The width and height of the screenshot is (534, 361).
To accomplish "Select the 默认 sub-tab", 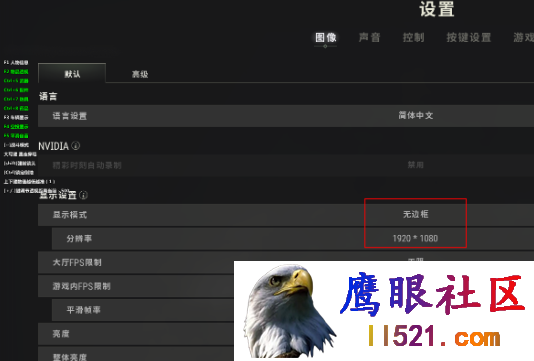I will point(72,73).
